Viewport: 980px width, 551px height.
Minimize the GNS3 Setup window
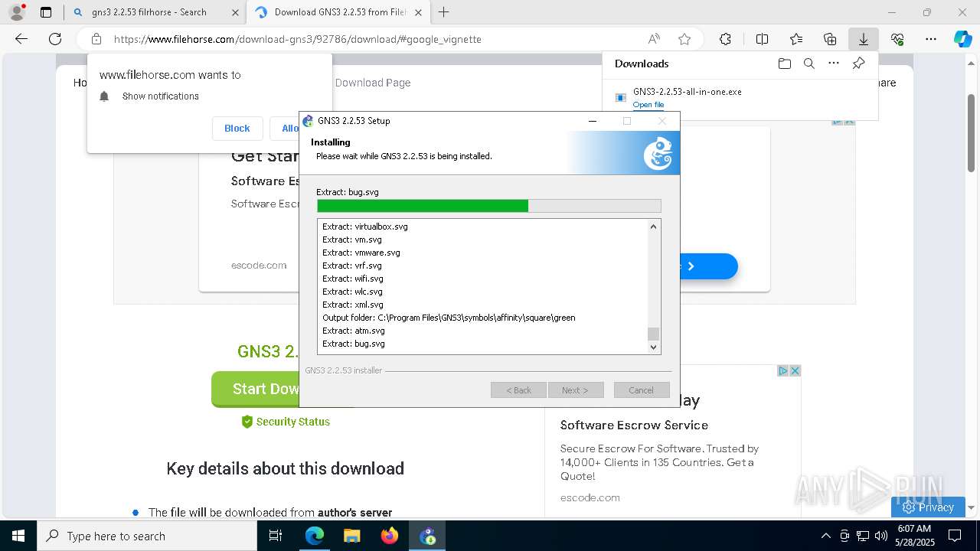(592, 121)
